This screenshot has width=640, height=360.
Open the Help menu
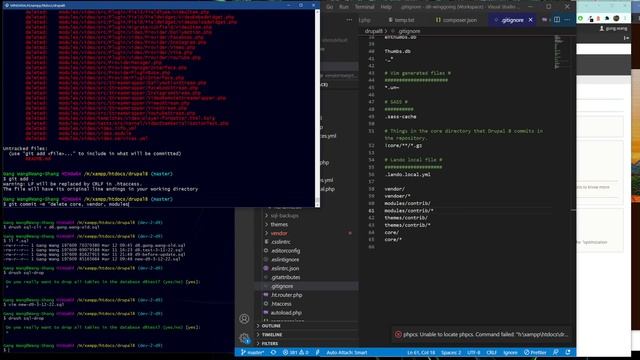pos(386,7)
